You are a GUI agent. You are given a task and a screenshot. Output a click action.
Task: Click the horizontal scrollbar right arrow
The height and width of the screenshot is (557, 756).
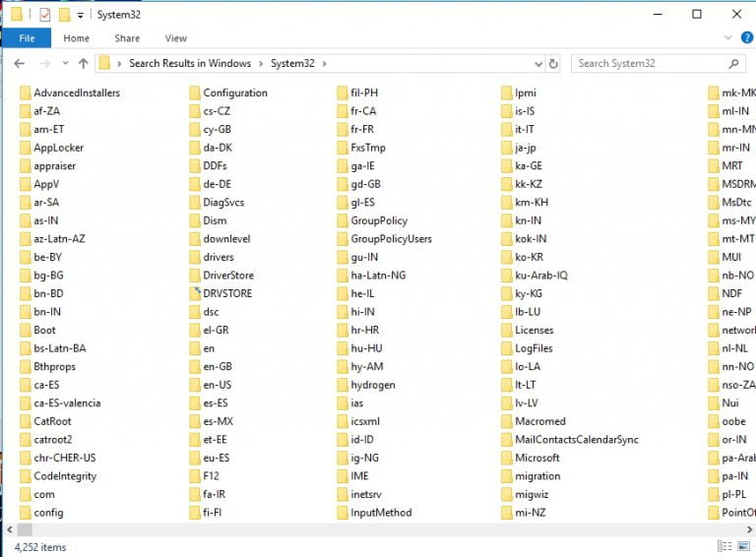tap(750, 529)
